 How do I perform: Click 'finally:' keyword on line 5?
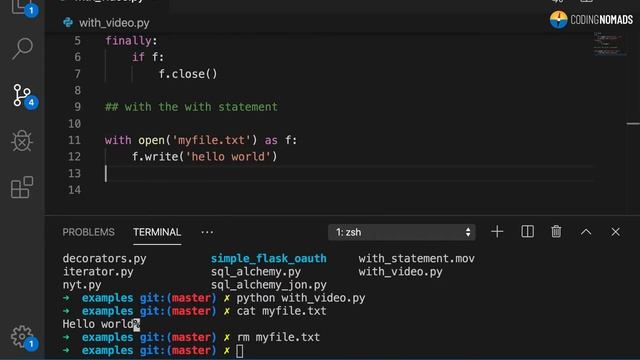click(x=131, y=40)
